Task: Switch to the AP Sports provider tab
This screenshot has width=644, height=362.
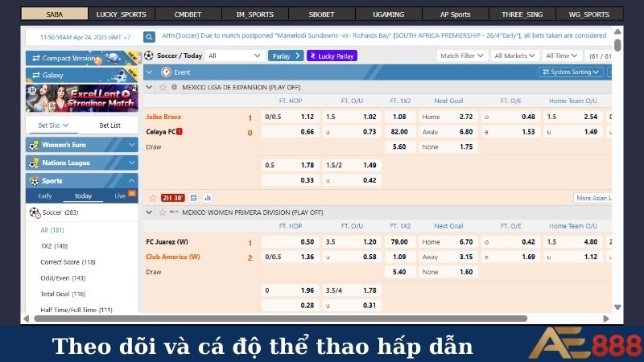Action: point(455,14)
